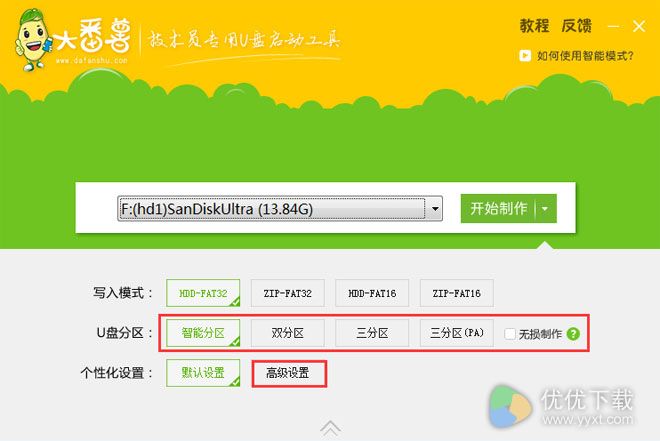Choose 三分区(PA) partition option

[x=457, y=333]
